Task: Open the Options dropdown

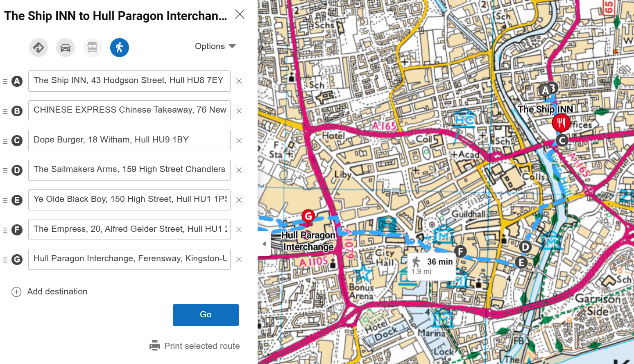Action: click(x=215, y=46)
